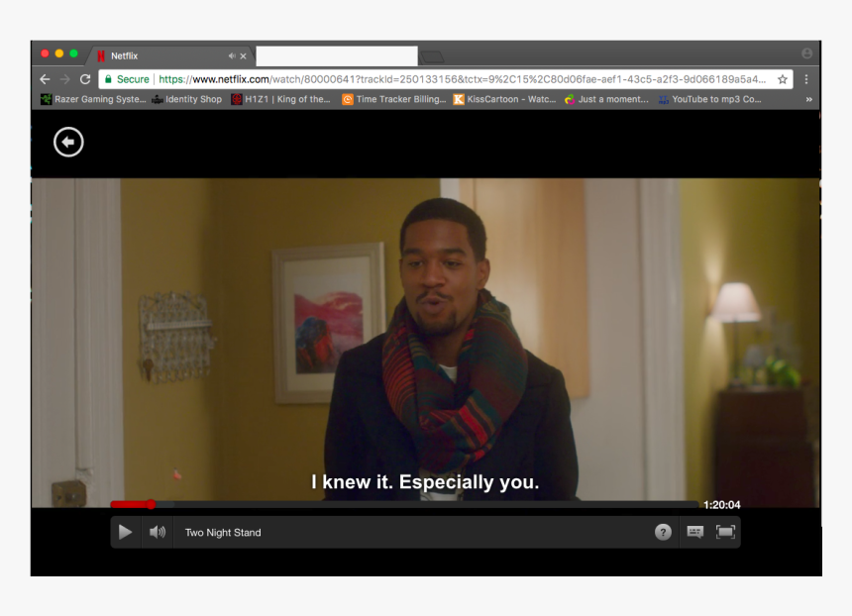Click the Two Night Stand title
Image resolution: width=852 pixels, height=616 pixels.
tap(223, 533)
